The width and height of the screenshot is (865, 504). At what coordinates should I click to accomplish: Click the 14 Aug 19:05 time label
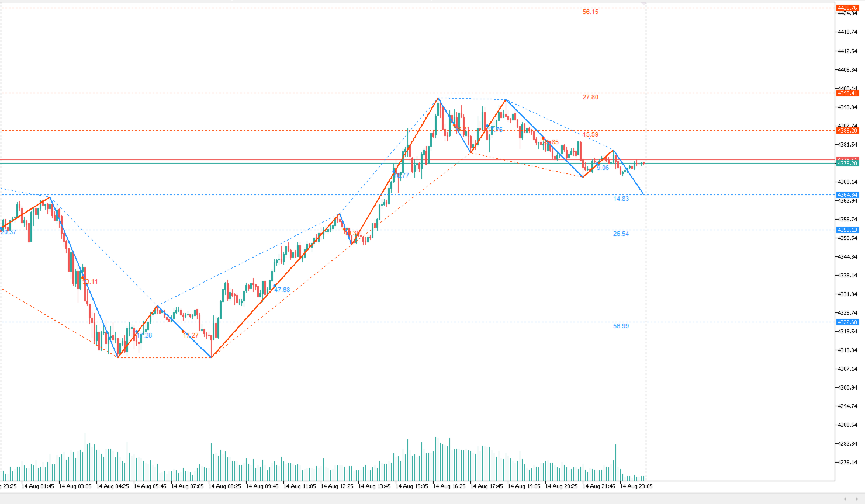[524, 486]
